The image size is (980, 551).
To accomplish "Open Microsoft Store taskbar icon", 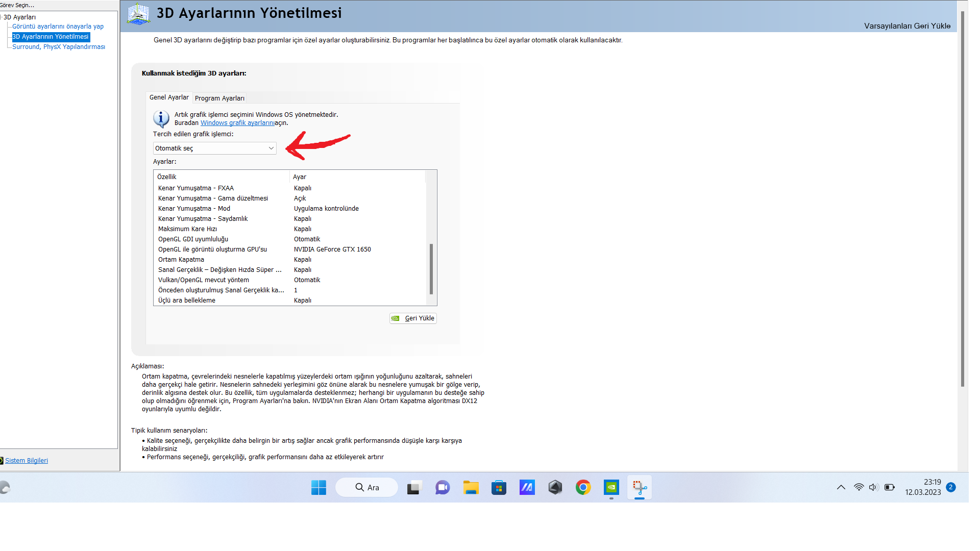I will click(x=499, y=488).
